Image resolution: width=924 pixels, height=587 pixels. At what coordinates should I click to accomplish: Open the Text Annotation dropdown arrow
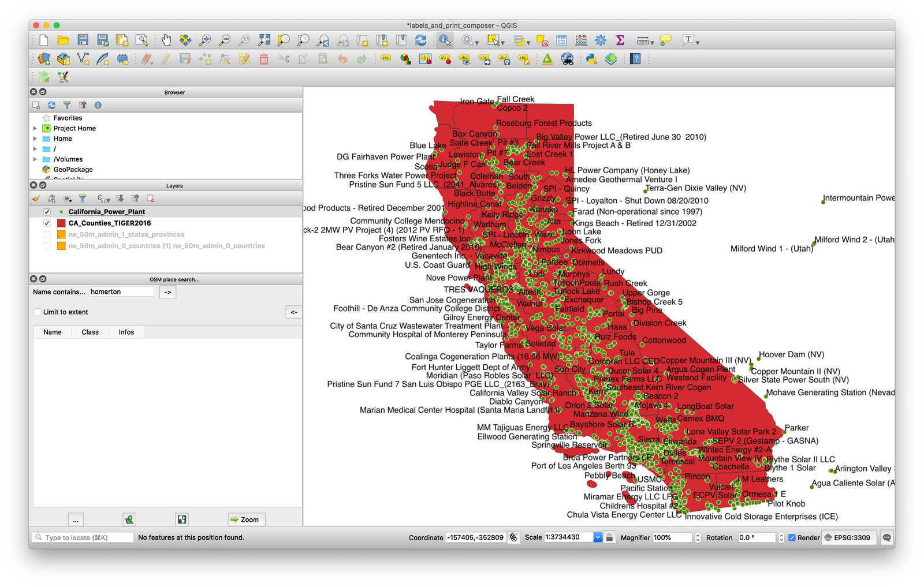tap(698, 42)
